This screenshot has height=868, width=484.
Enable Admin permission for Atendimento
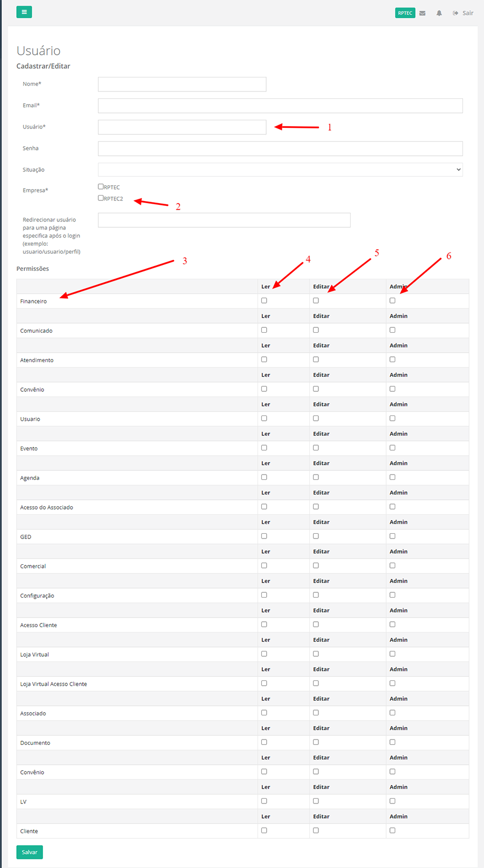pos(393,360)
